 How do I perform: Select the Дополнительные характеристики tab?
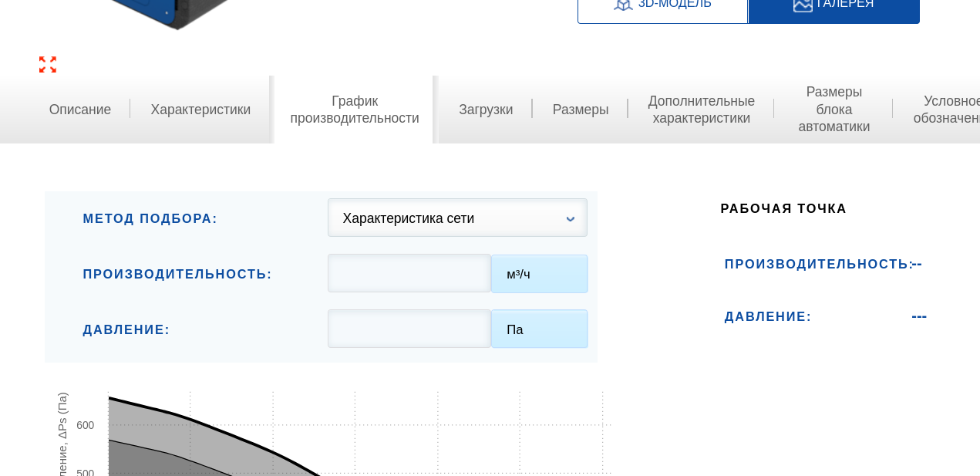point(702,110)
